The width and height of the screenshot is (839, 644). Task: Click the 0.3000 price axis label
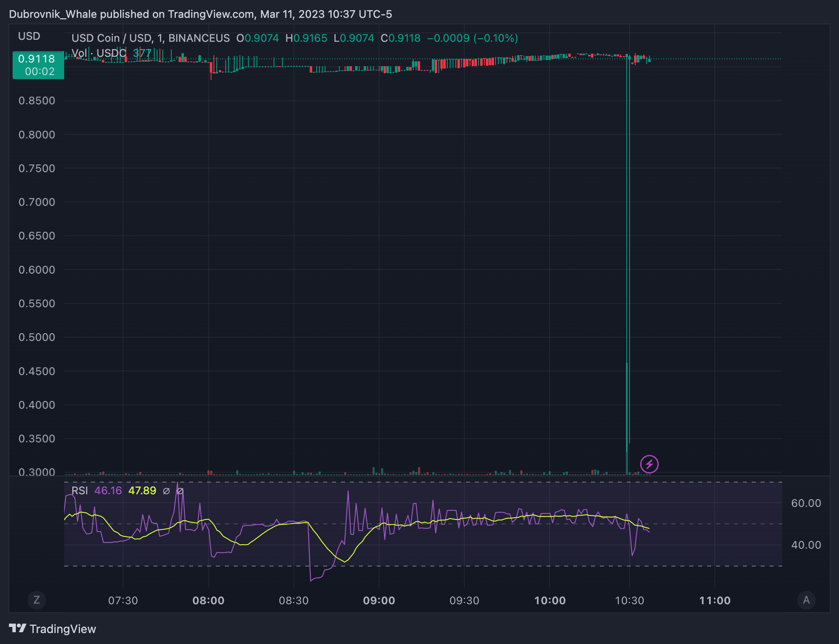point(37,472)
